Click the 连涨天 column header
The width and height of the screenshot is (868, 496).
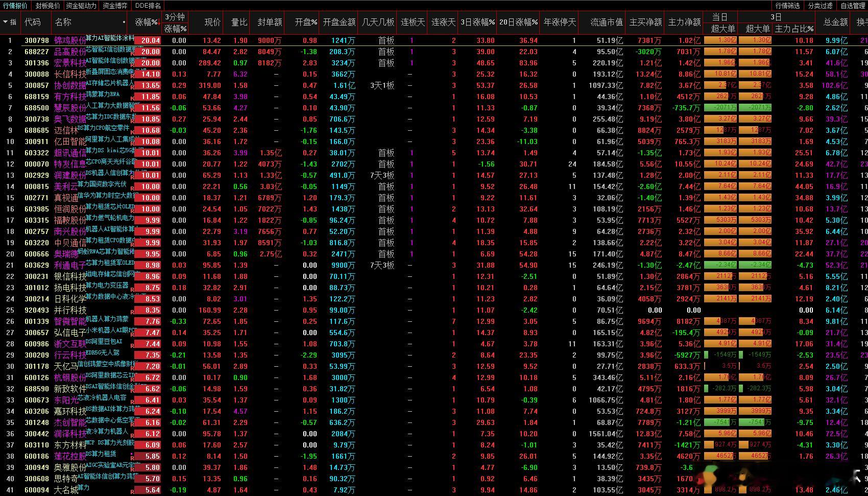tap(443, 22)
